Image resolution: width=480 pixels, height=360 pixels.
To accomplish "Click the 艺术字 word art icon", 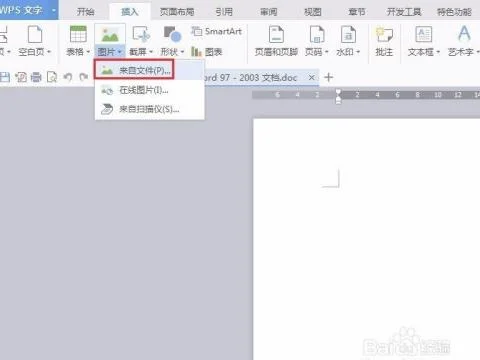I will 464,34.
